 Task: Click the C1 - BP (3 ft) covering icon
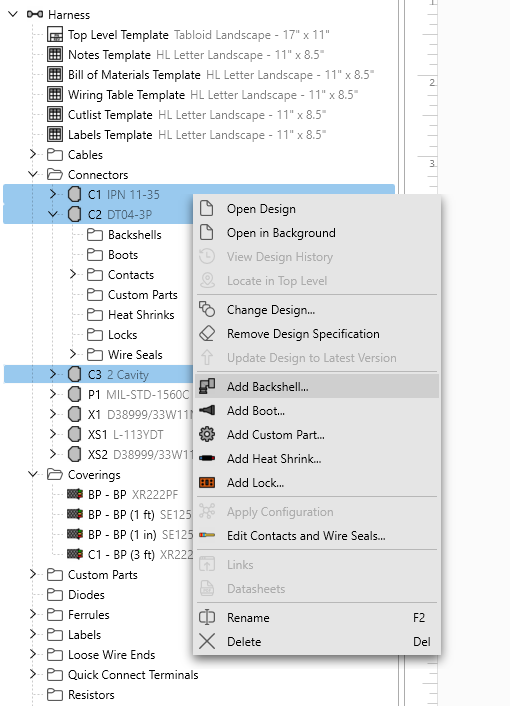tap(75, 554)
